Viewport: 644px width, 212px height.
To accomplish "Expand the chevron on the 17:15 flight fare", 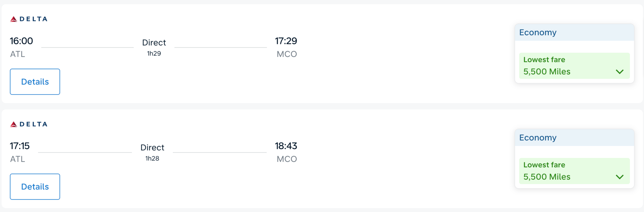I will click(620, 177).
